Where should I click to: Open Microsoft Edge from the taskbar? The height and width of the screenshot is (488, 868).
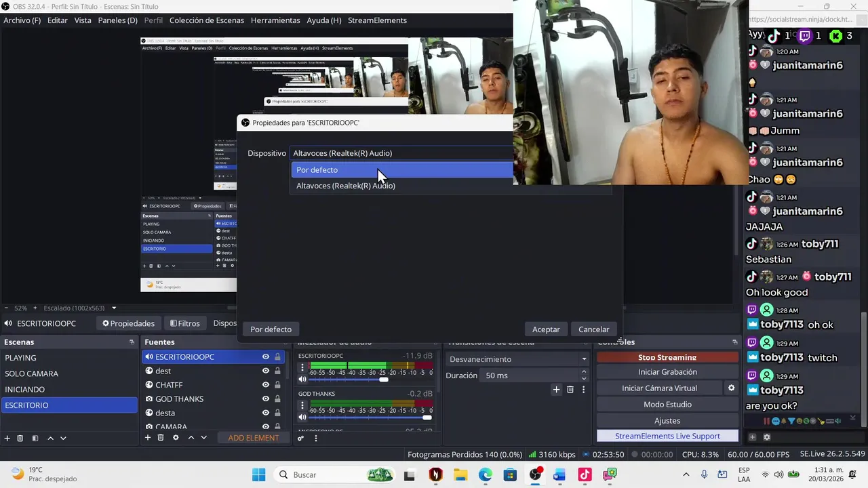(485, 474)
